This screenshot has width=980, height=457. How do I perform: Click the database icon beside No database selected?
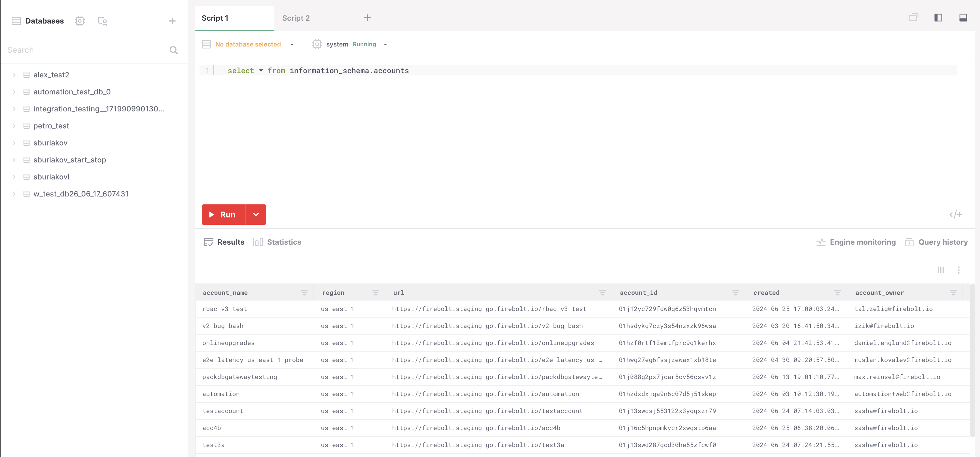pos(206,44)
